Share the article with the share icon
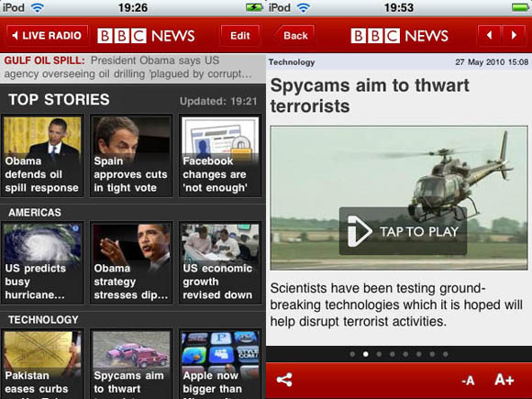This screenshot has height=399, width=532. pos(284,380)
